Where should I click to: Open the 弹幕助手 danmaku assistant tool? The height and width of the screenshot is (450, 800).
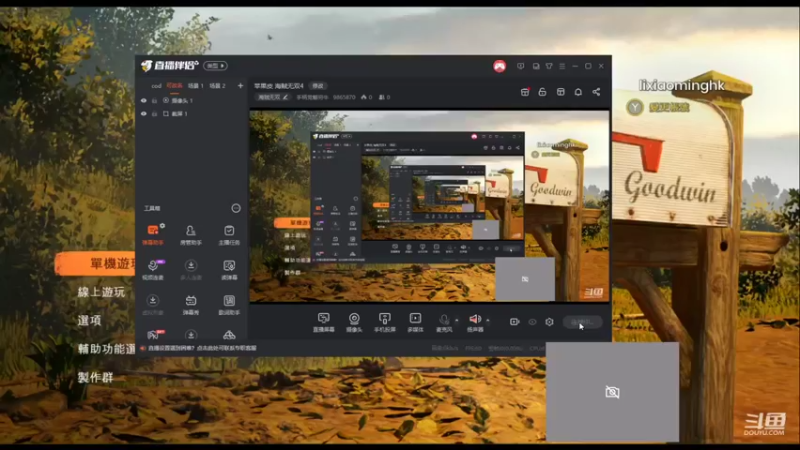(153, 235)
